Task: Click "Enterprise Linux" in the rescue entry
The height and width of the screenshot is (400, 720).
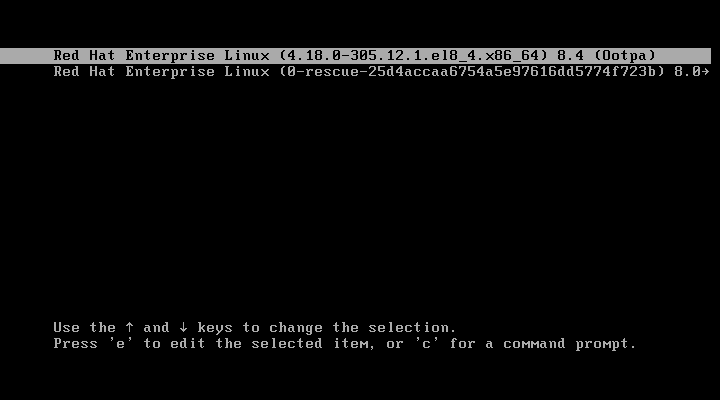Action: [x=197, y=72]
